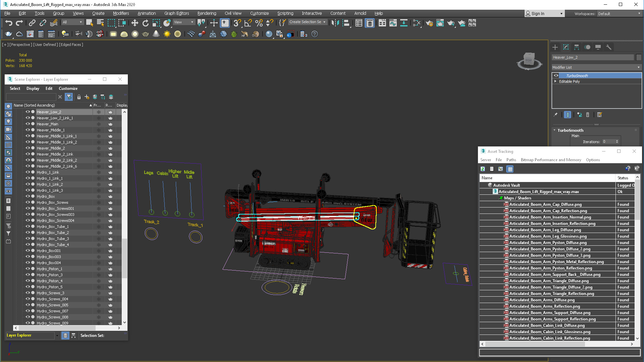Open the Graph Editors menu
644x362 pixels.
point(176,13)
